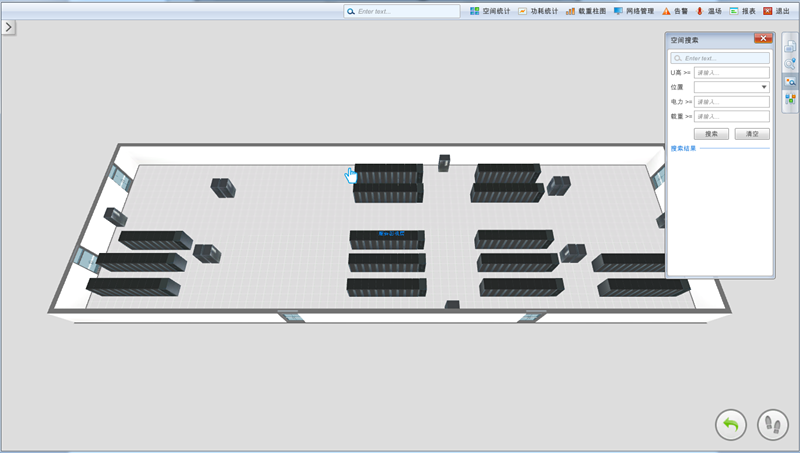The image size is (800, 453).
Task: Expand the left panel arrow
Action: [x=7, y=27]
